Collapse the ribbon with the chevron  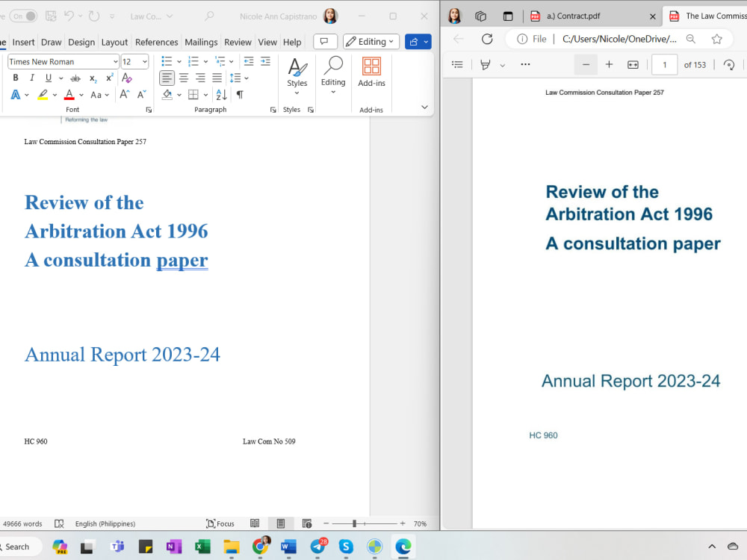coord(424,107)
